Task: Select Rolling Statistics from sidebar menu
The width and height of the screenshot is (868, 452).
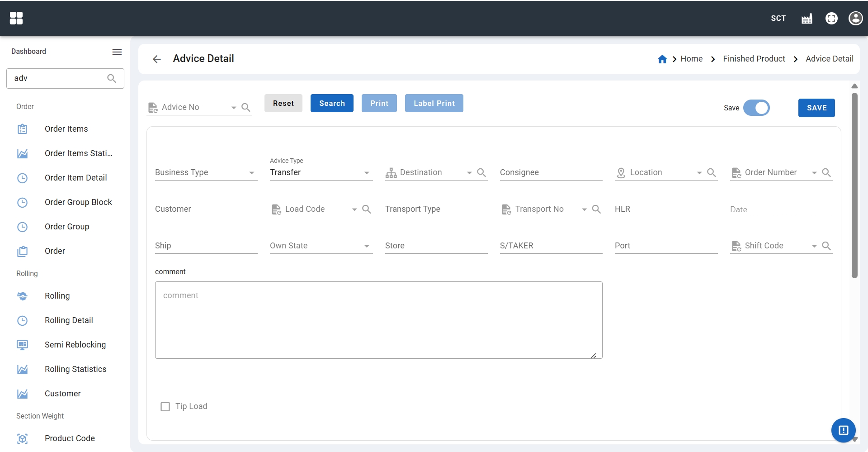Action: (75, 369)
